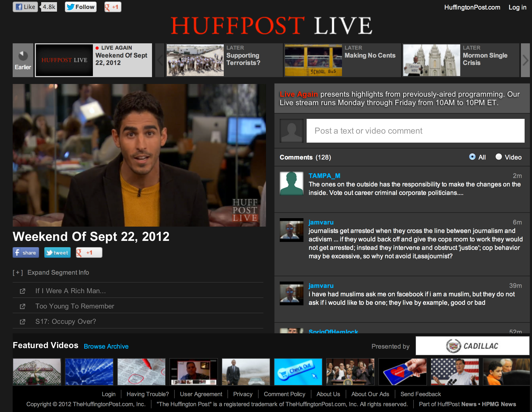Expand Segment Info section
Screen dimensions: 532x412
point(51,272)
